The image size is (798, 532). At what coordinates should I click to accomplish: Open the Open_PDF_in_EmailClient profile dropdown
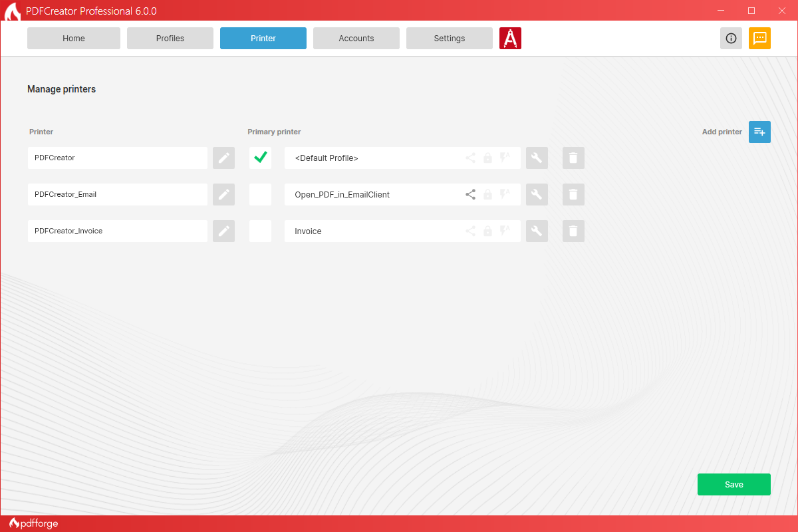pyautogui.click(x=402, y=195)
